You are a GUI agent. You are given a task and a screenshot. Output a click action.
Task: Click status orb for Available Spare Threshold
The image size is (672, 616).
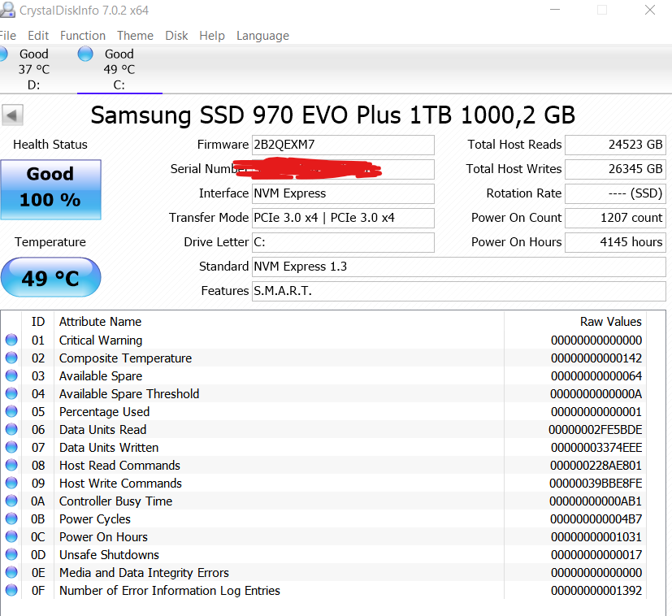(x=11, y=393)
